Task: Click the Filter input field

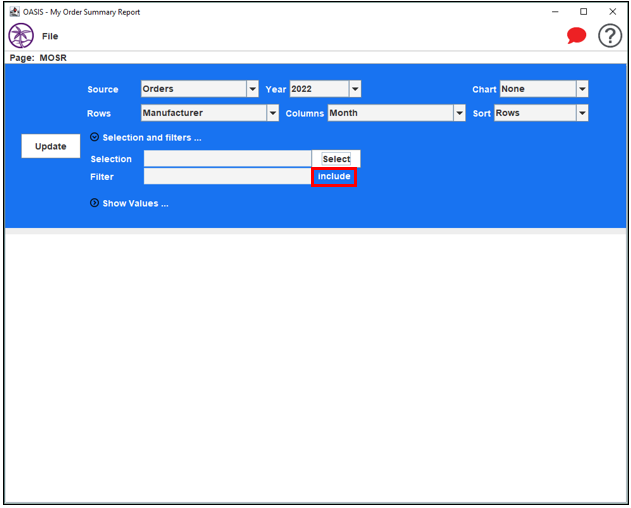Action: (227, 177)
